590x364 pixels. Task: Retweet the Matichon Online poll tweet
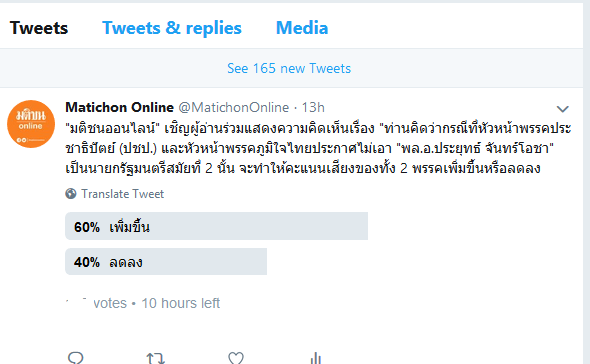[x=155, y=358]
